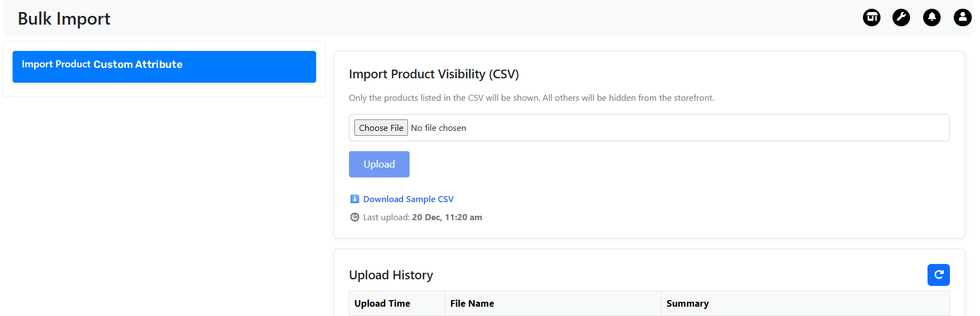Click the 'No file chosen' file input area
This screenshot has height=316, width=980.
439,128
